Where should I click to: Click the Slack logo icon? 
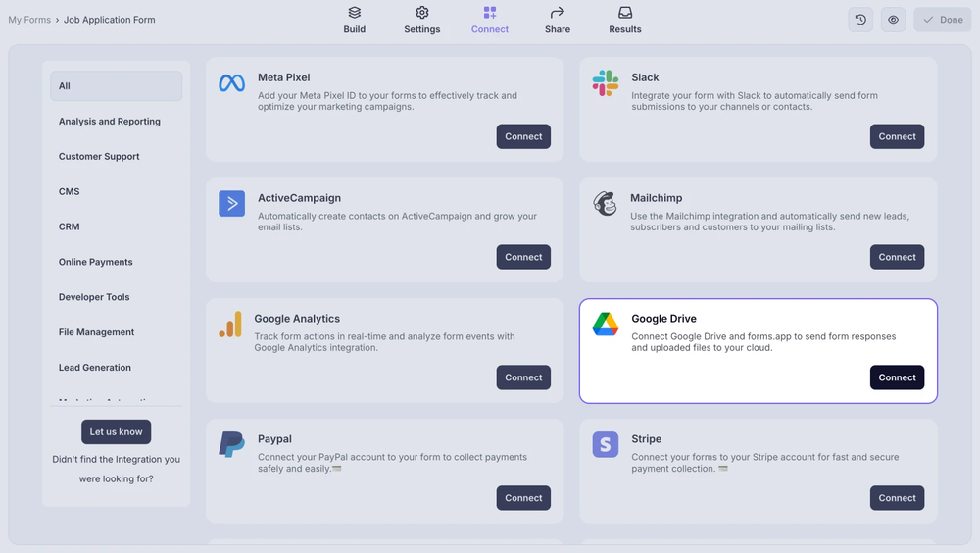606,83
